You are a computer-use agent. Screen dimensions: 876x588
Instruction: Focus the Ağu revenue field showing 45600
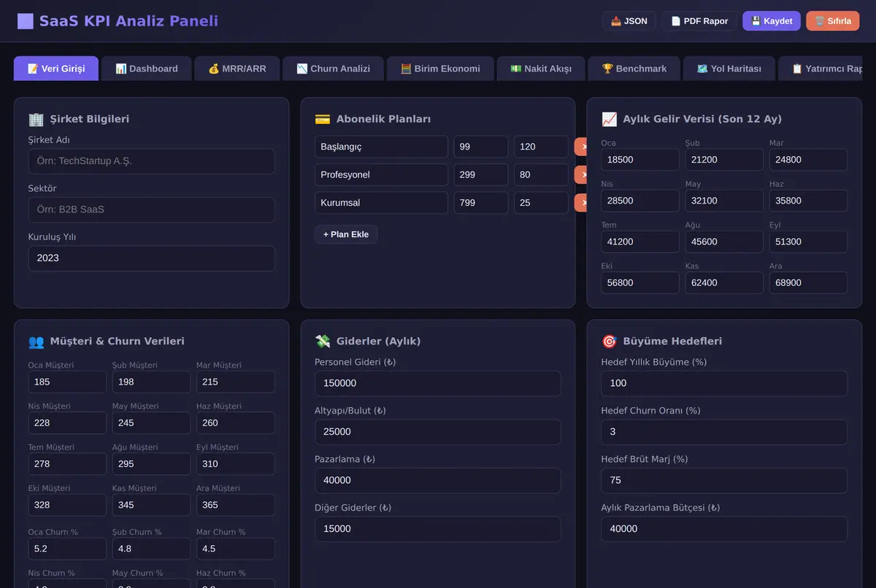click(724, 241)
